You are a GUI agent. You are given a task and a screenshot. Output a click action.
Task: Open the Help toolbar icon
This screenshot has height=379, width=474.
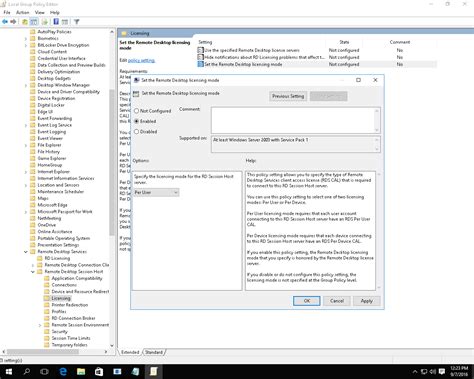(x=56, y=22)
